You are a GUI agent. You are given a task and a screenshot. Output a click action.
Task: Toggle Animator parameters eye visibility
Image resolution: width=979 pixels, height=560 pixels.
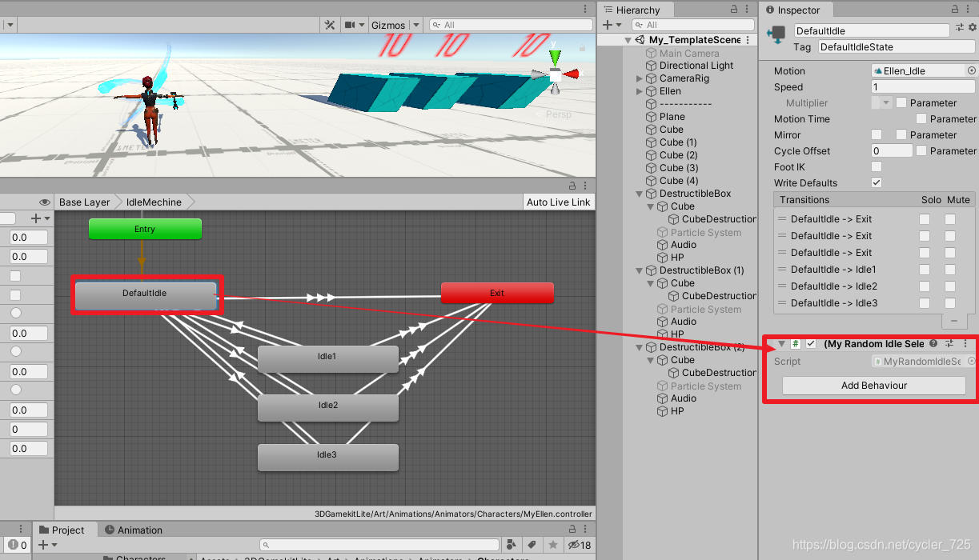pyautogui.click(x=45, y=202)
